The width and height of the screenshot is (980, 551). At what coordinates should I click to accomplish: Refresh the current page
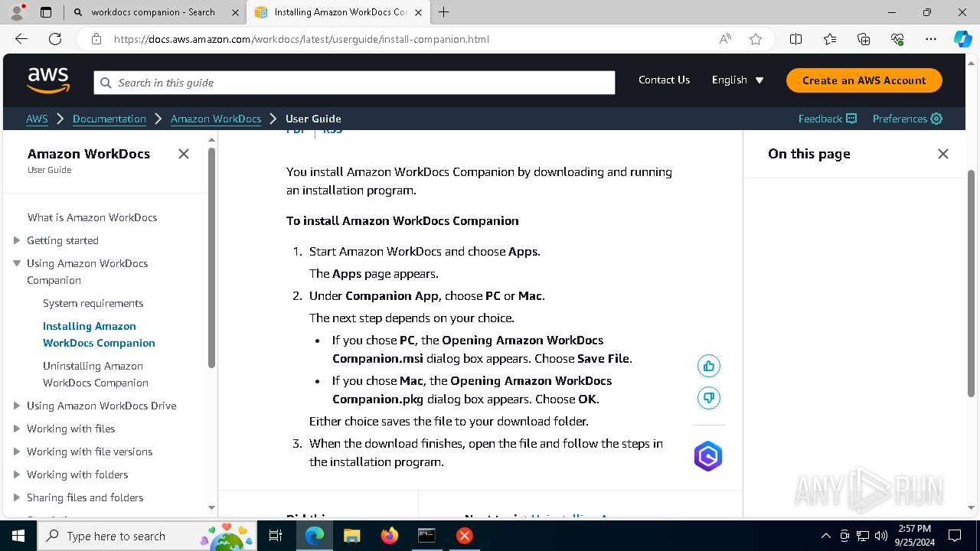click(55, 39)
